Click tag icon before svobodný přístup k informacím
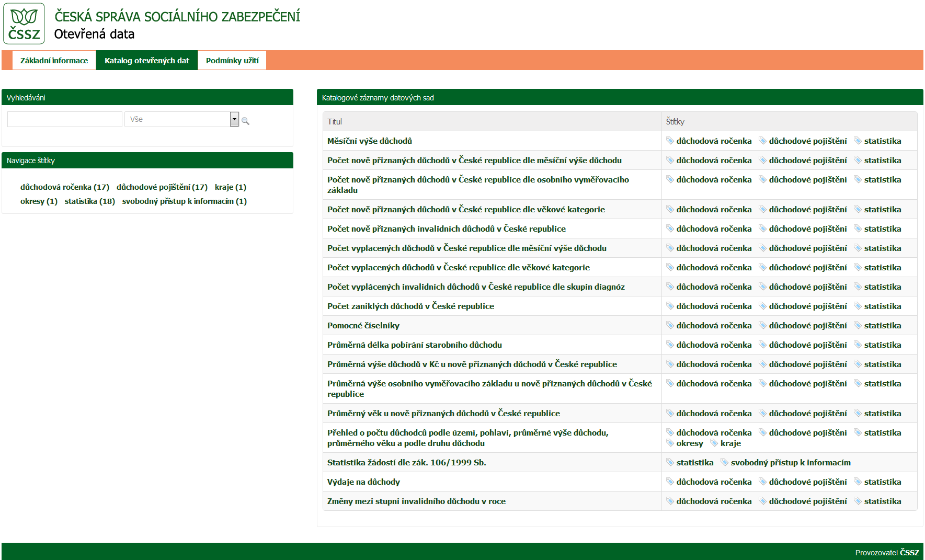925x560 pixels. coord(725,462)
